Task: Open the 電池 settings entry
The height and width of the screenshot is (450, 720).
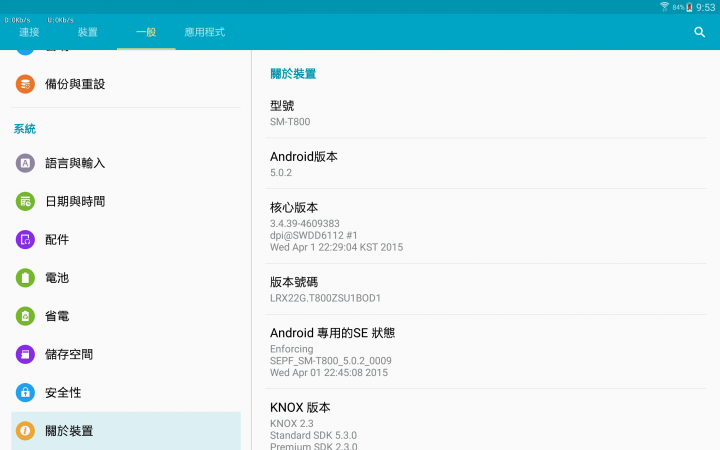Action: click(126, 278)
